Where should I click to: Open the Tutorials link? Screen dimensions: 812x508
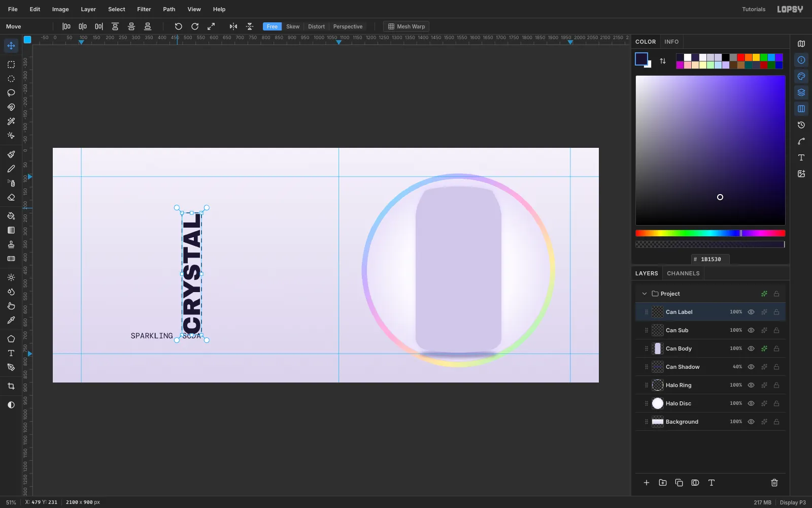pos(754,9)
